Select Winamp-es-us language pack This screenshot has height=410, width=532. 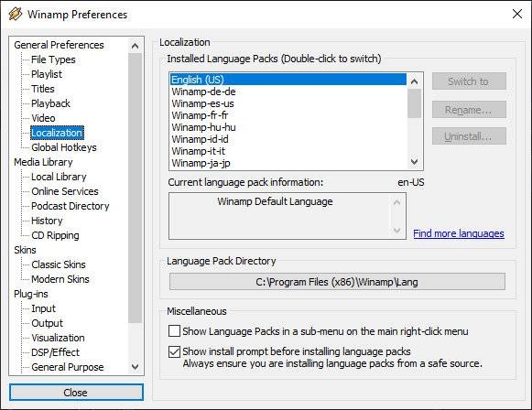point(288,103)
